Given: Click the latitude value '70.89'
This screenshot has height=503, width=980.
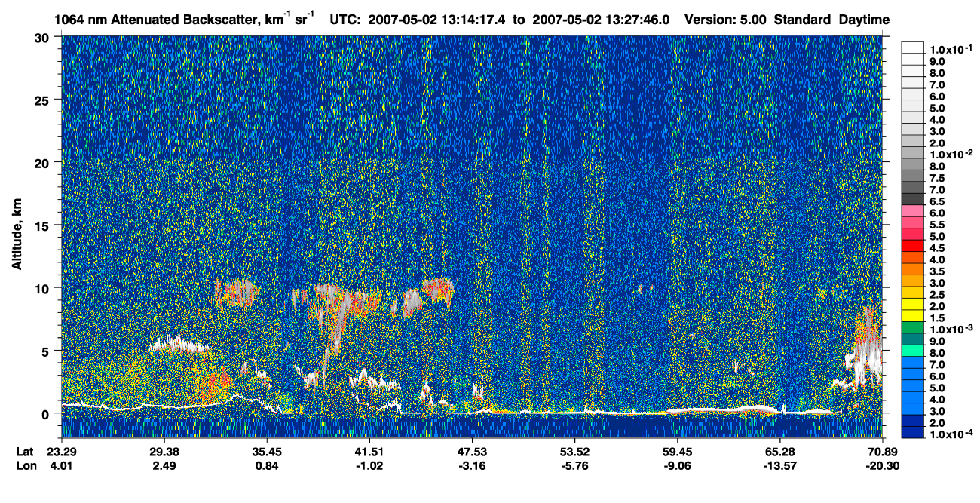Looking at the screenshot, I should 882,452.
